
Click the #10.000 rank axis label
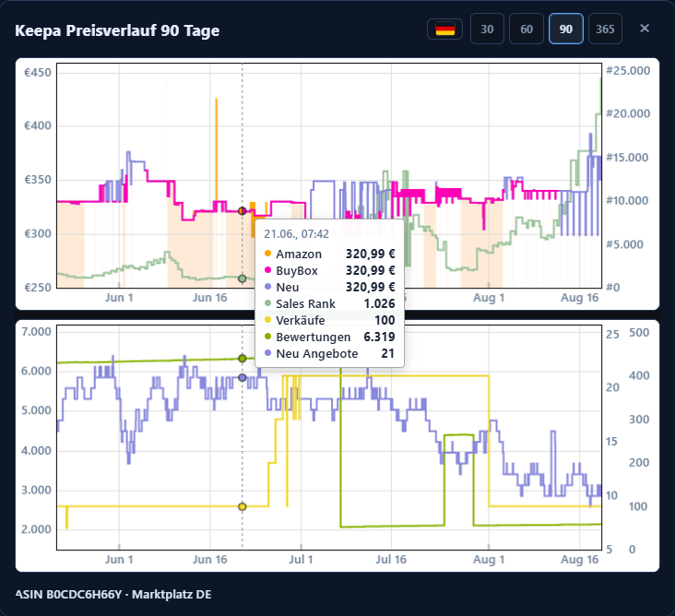pos(627,201)
